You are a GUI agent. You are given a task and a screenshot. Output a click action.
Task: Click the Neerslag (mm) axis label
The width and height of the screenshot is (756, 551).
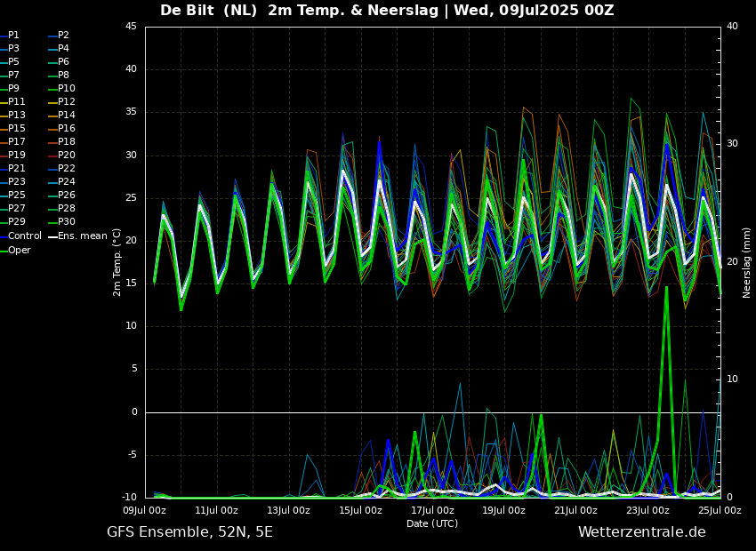pyautogui.click(x=747, y=262)
